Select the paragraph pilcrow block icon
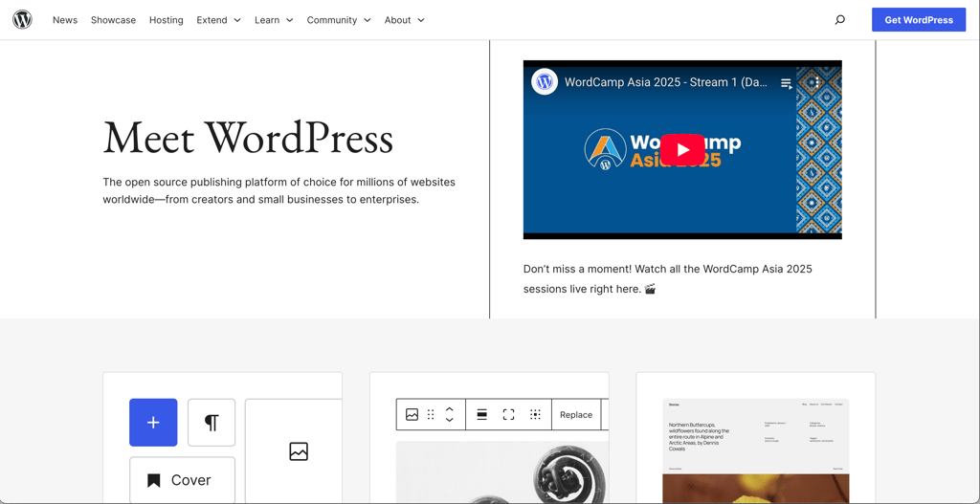Viewport: 980px width, 504px height. (212, 422)
